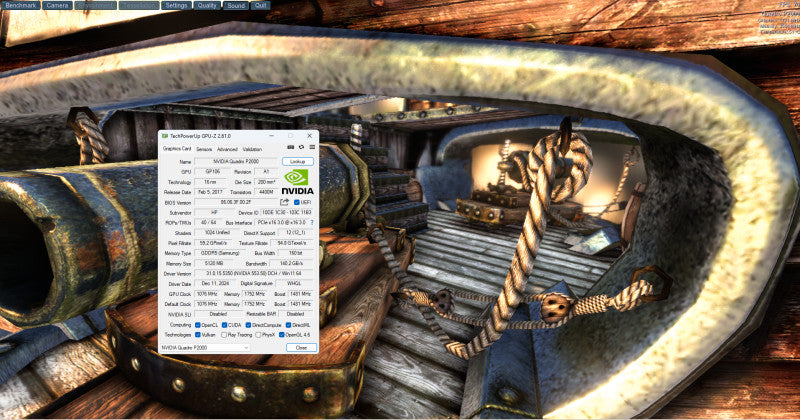The image size is (800, 420).
Task: Open the Settings menu in Heaven
Action: coord(176,5)
